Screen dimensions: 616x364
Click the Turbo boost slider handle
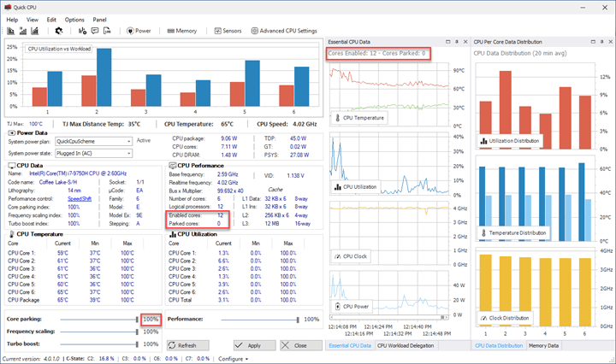click(137, 344)
